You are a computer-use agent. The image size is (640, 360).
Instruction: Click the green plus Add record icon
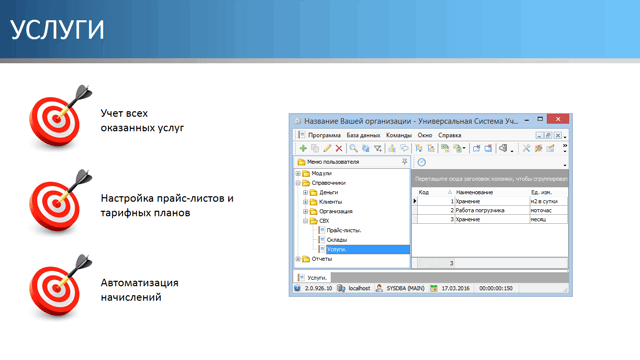(303, 148)
